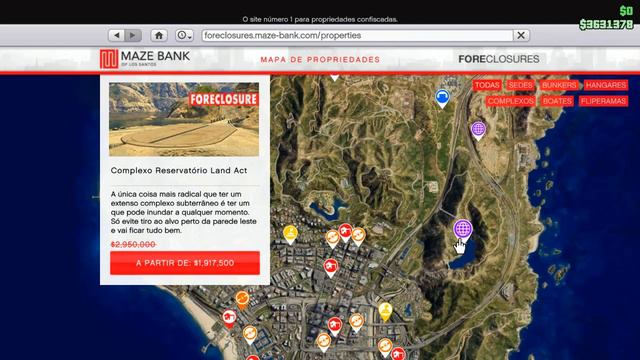Select the purple globe pin beside the highway
The height and width of the screenshot is (360, 640).
point(478,130)
